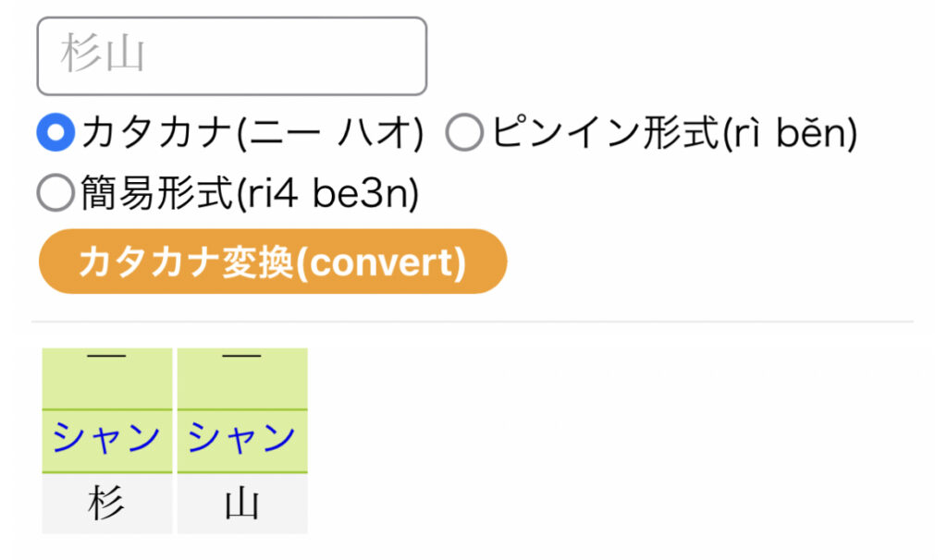Select the 杉 kanji cell
This screenshot has height=560, width=947.
point(107,504)
